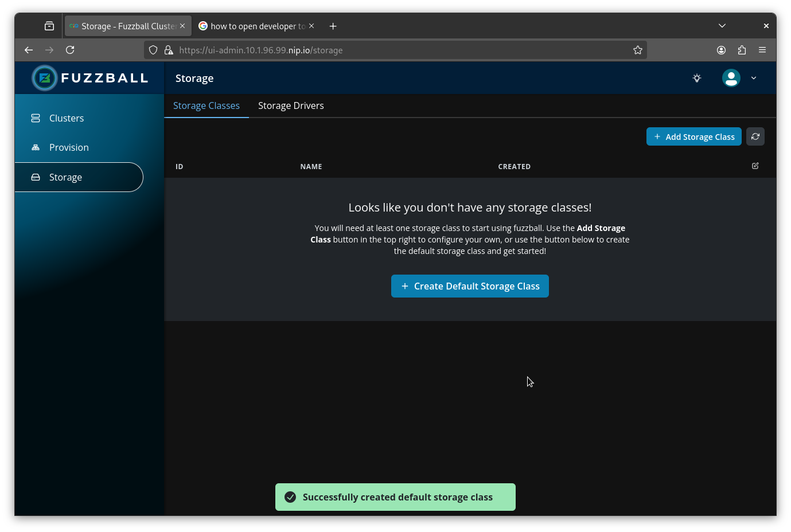791x532 pixels.
Task: Go back with the browser back arrow
Action: coord(29,50)
